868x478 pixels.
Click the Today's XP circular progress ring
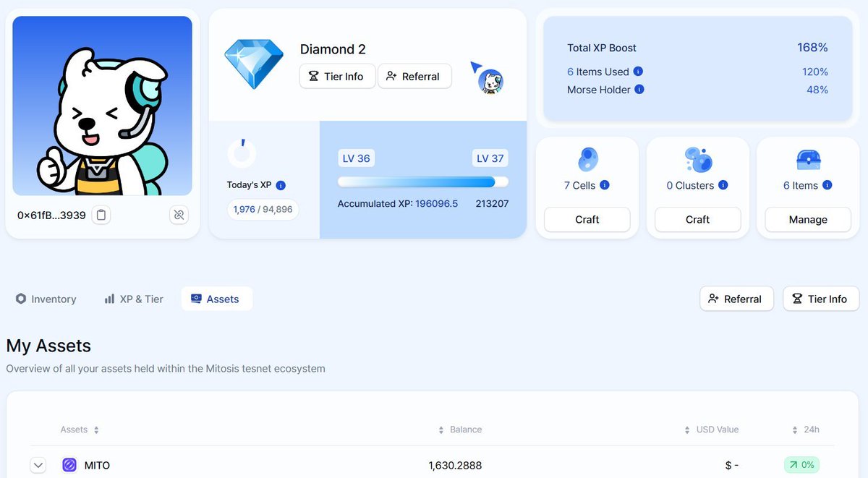pos(242,153)
